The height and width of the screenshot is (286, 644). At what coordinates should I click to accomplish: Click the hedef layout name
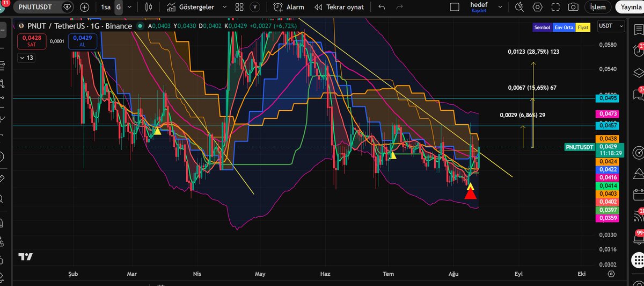[479, 4]
